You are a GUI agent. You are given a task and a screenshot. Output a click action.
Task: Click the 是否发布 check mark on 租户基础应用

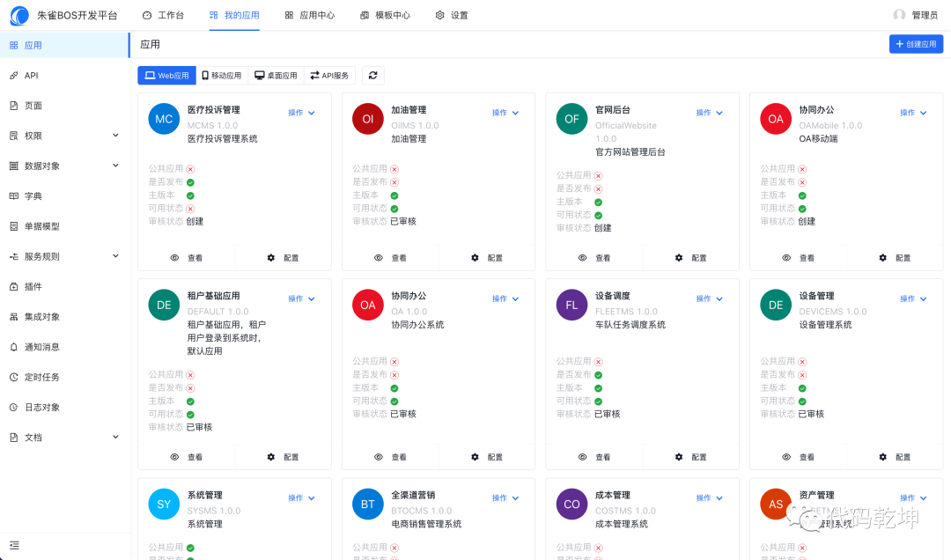click(x=192, y=387)
